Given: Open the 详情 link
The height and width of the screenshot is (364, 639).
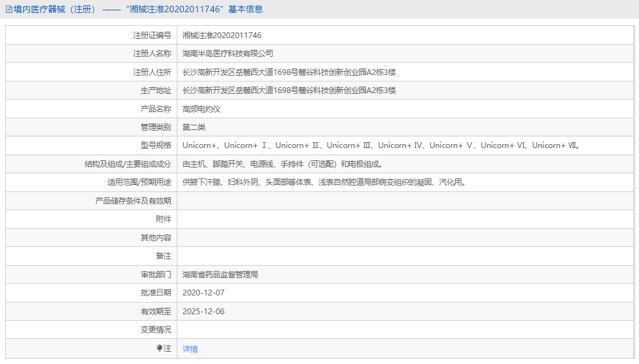Looking at the screenshot, I should (190, 349).
